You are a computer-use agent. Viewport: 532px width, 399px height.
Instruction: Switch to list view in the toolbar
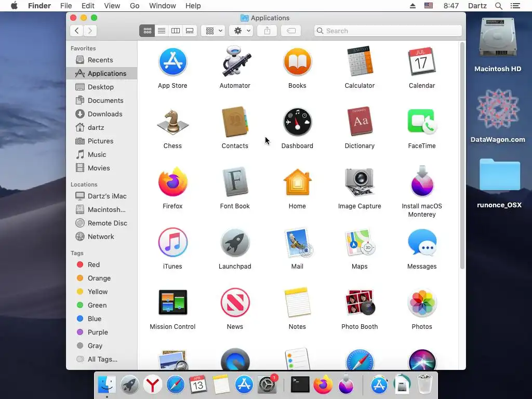tap(162, 31)
